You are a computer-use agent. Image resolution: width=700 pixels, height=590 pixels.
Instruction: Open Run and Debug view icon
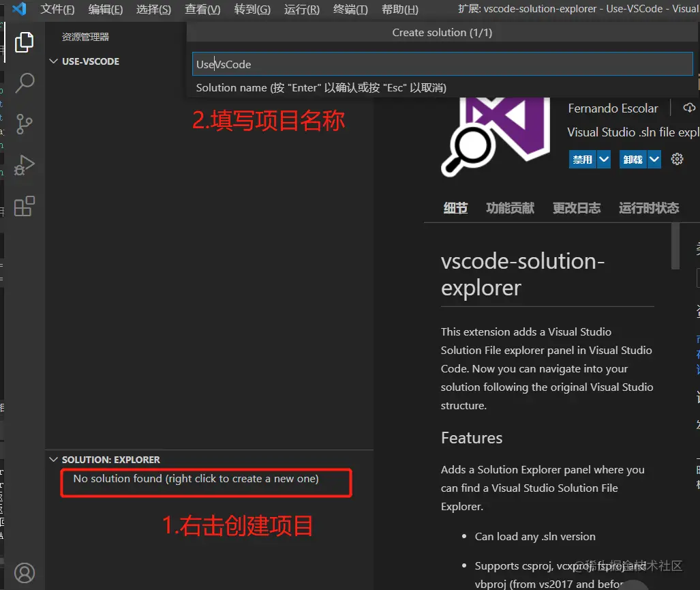click(24, 165)
